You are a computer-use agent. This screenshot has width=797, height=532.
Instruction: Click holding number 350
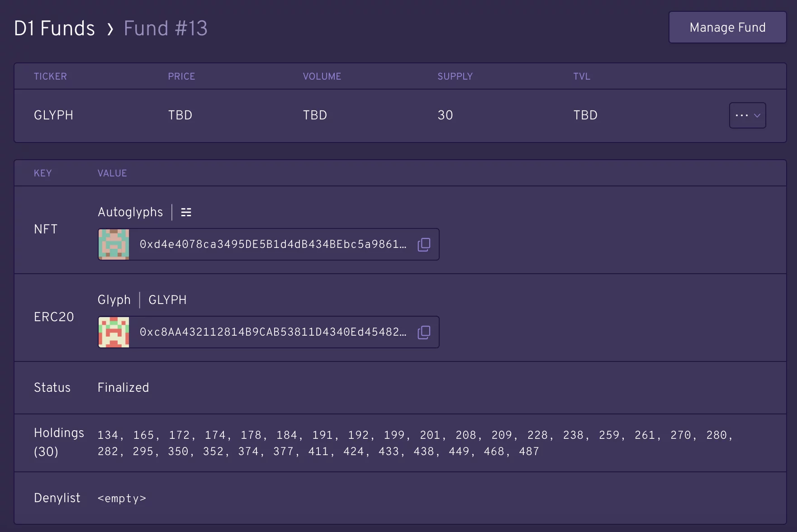[x=178, y=451]
